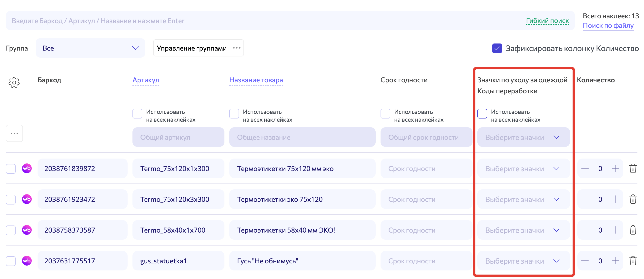Click Срок годности field for Termo_58x40x1x700
Image resolution: width=644 pixels, height=279 pixels.
426,230
